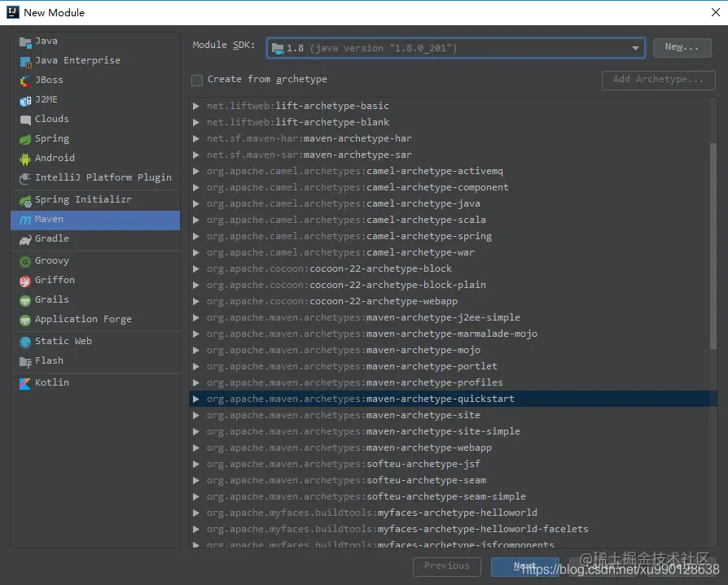Click the Java module type icon
This screenshot has height=585, width=728.
25,42
